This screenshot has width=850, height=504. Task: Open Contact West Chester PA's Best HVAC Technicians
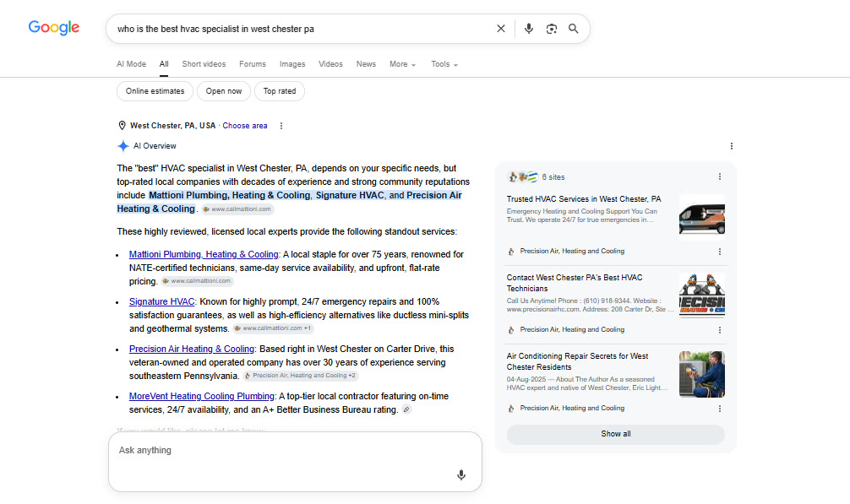(x=575, y=283)
